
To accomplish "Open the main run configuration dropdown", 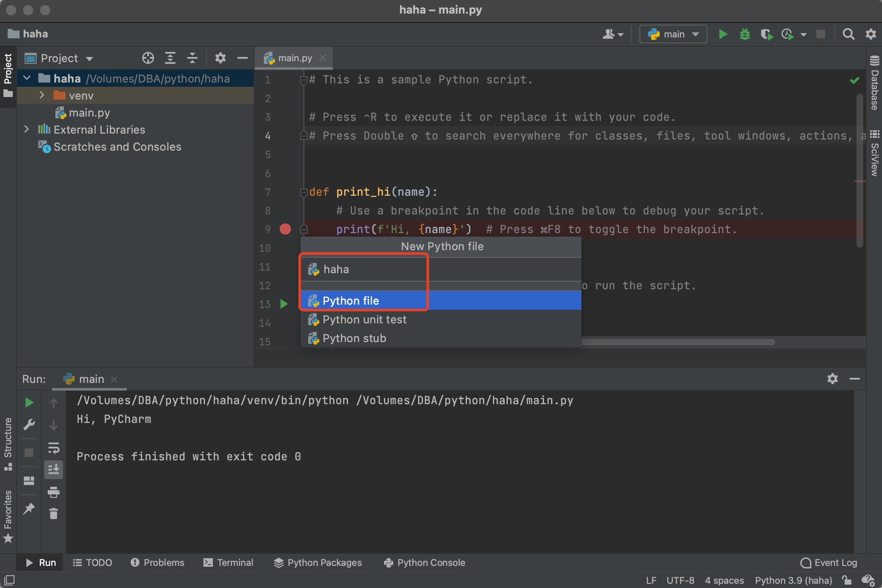I will [x=673, y=34].
